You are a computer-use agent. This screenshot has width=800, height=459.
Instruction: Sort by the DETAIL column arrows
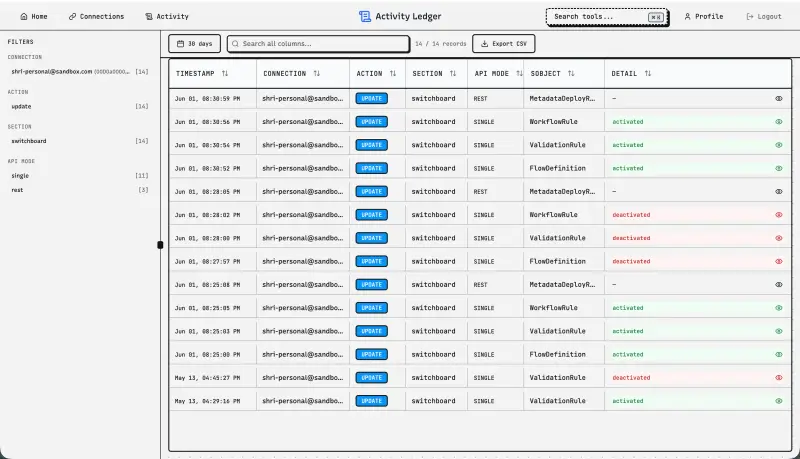[x=648, y=73]
